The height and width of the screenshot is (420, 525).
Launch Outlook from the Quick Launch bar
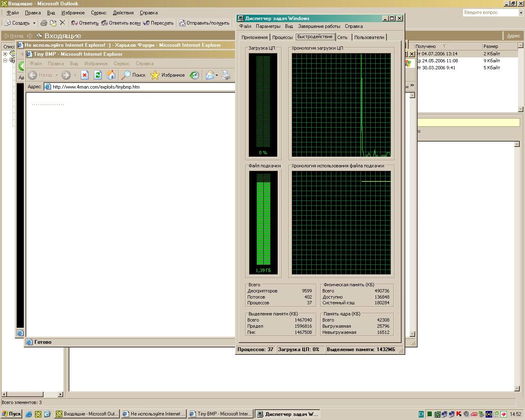point(38,414)
